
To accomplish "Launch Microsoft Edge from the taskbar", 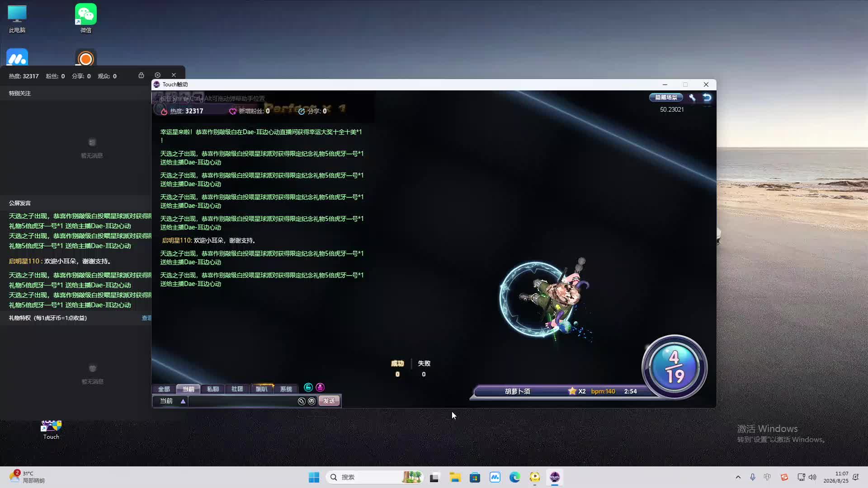I will 515,477.
